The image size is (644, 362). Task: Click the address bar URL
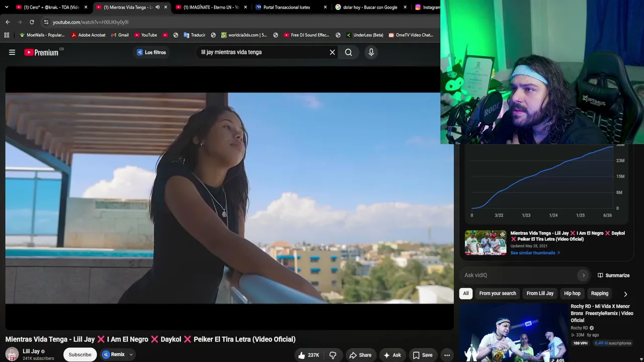click(91, 22)
